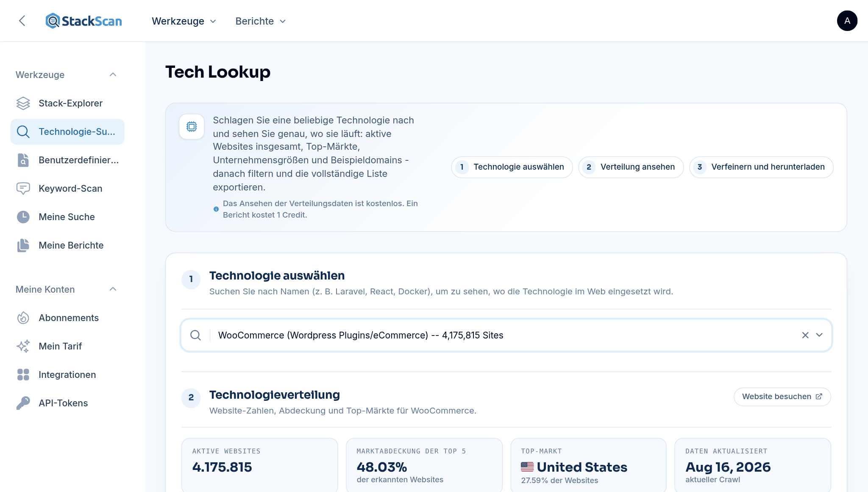Click the Aktive Websites 4.175.815 card
The image size is (868, 492).
259,465
